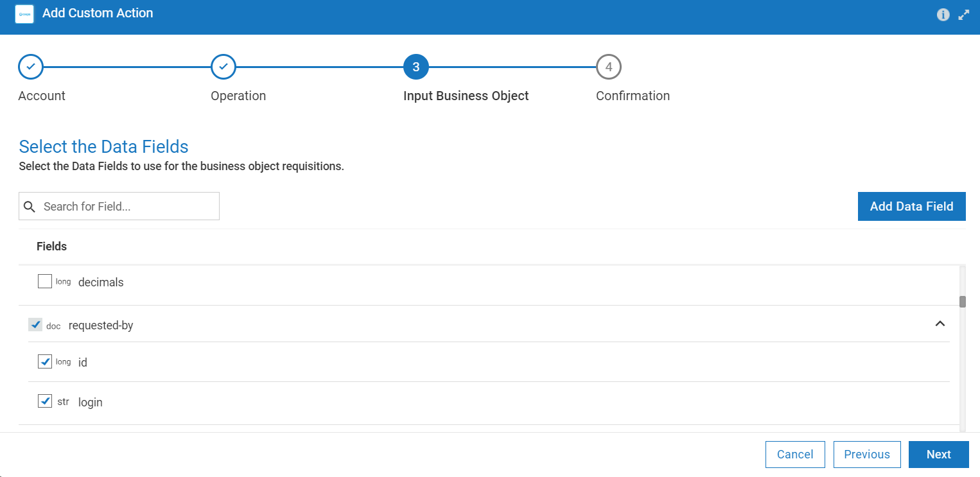Viewport: 980px width, 477px height.
Task: Click the Add Data Field button
Action: (912, 206)
